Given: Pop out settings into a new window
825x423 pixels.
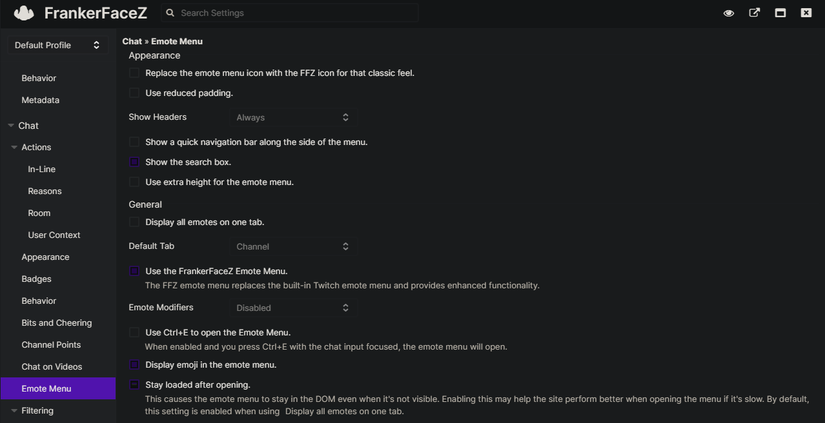Looking at the screenshot, I should pos(754,13).
